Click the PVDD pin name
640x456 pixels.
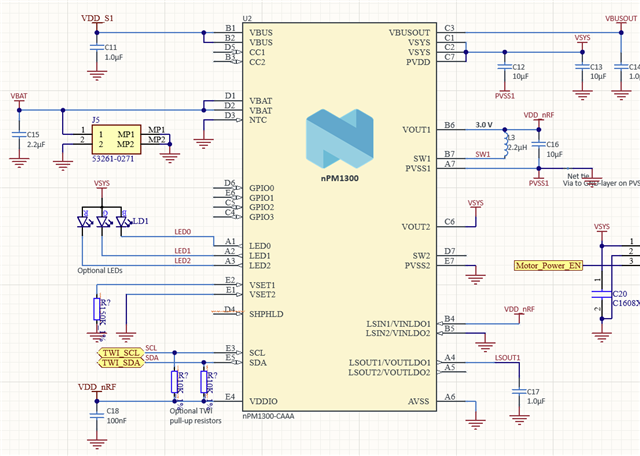coord(418,62)
